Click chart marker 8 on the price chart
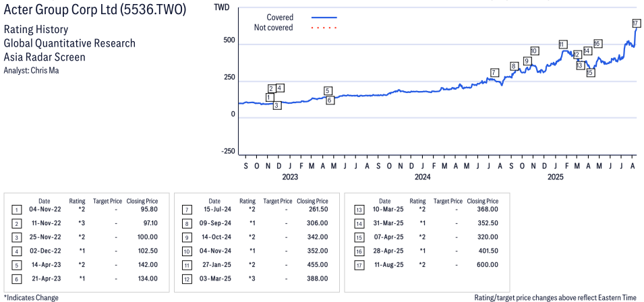The image size is (644, 302). point(513,66)
